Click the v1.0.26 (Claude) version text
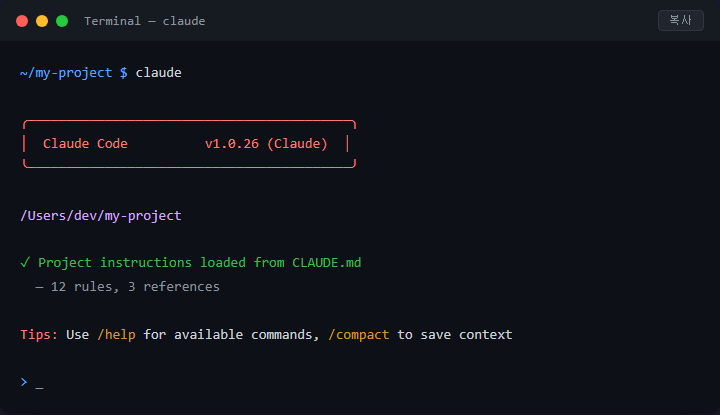Image resolution: width=720 pixels, height=415 pixels. [266, 144]
